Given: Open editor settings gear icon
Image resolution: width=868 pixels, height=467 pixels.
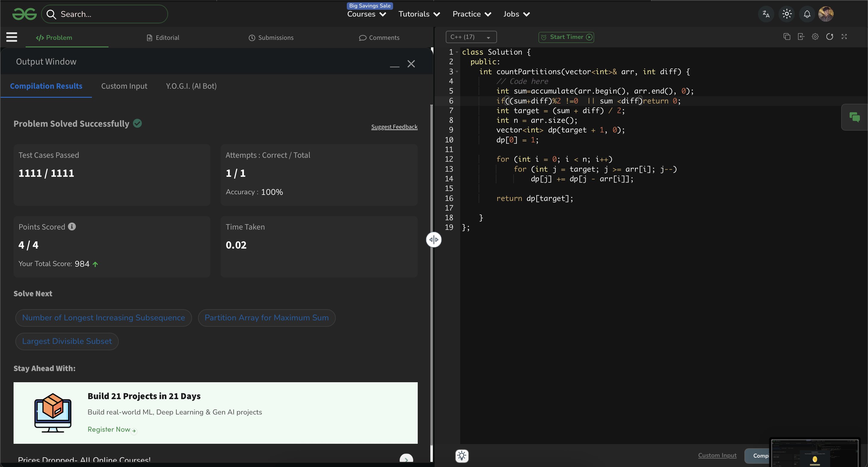Looking at the screenshot, I should click(x=815, y=37).
